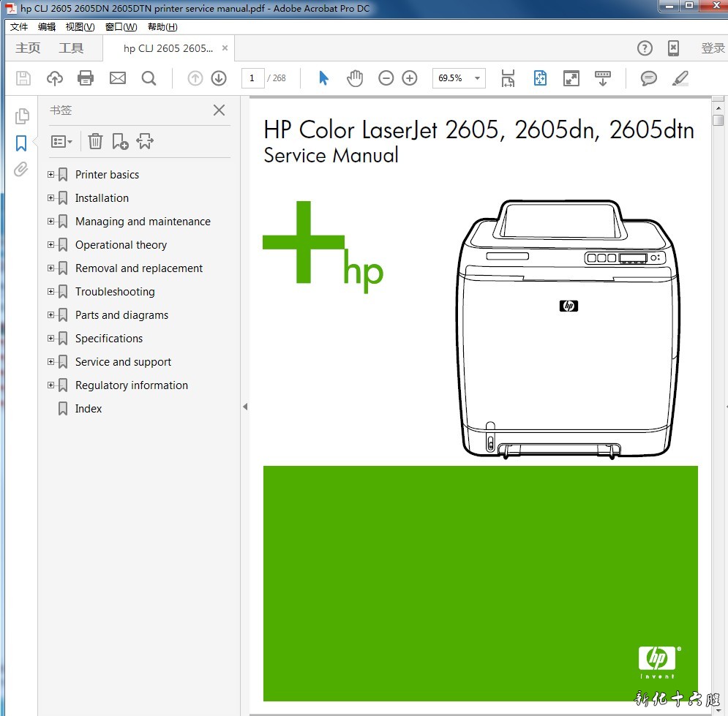Delete bookmark using trash icon
Viewport: 728px width, 716px height.
coord(95,141)
